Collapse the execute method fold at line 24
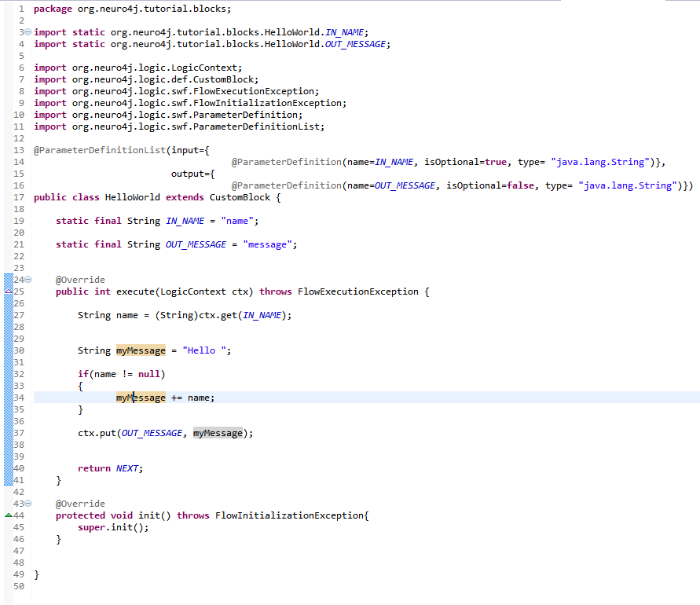The height and width of the screenshot is (605, 700). 28,280
